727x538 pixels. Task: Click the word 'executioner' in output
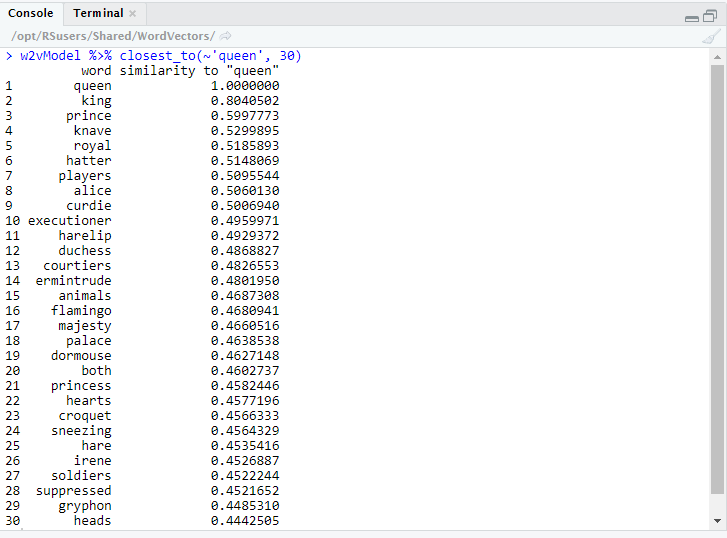pyautogui.click(x=70, y=221)
